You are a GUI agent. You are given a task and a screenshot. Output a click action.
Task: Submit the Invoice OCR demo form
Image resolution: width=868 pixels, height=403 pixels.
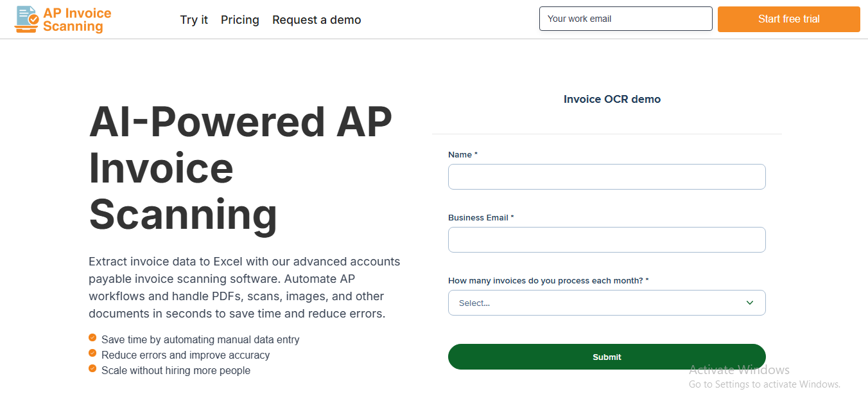click(607, 357)
